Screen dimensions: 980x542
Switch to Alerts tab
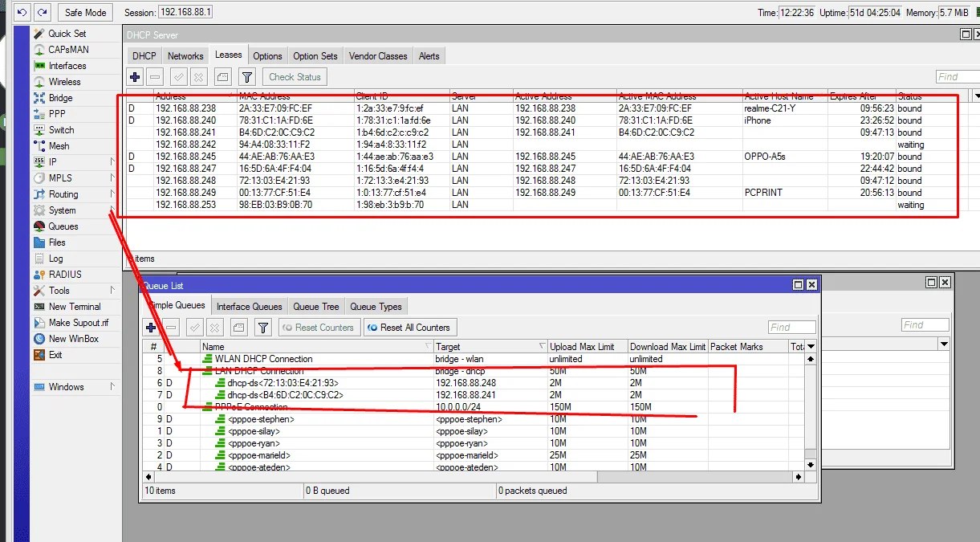(x=429, y=56)
